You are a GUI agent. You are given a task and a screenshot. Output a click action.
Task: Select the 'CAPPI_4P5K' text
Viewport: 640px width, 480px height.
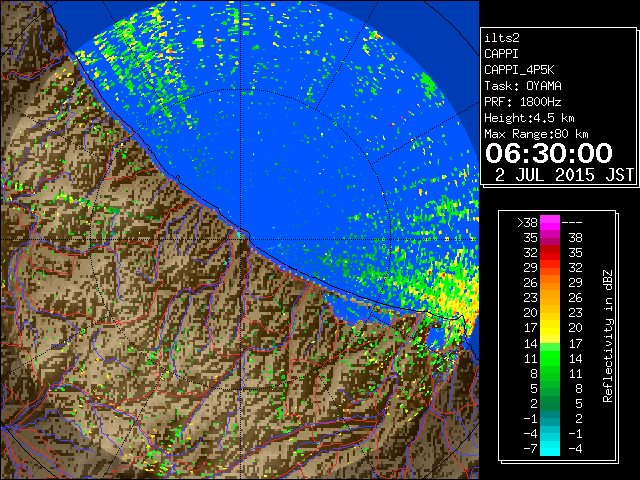point(519,70)
